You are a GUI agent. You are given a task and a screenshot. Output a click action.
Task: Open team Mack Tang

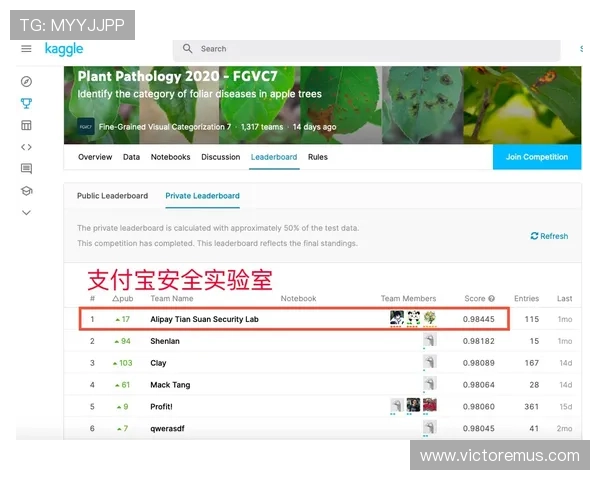170,385
